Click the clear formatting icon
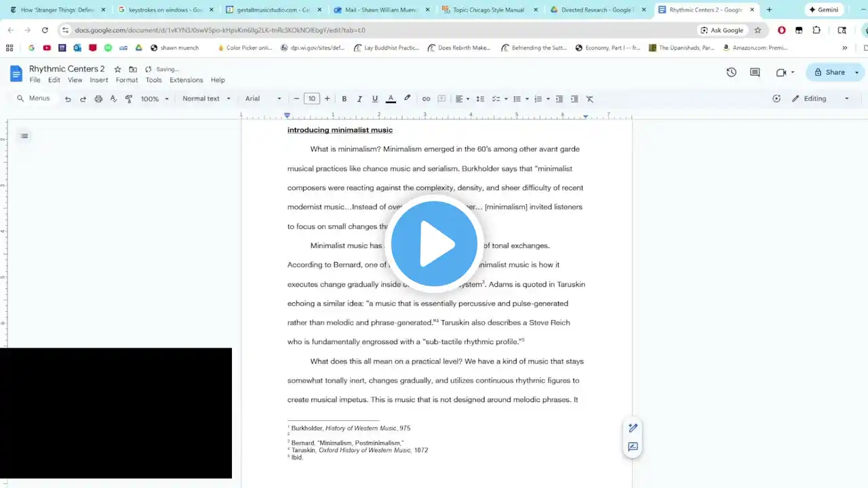The image size is (868, 488). (x=590, y=99)
